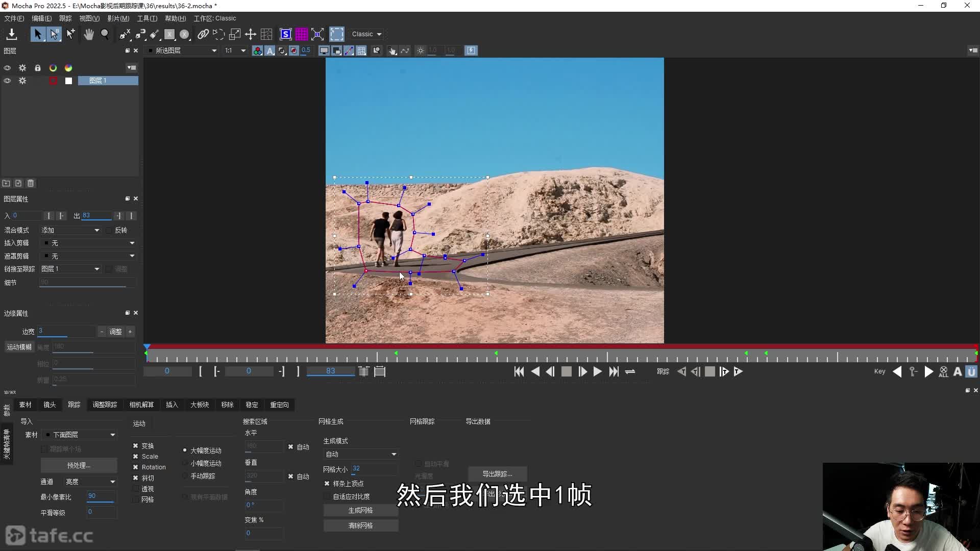980x551 pixels.
Task: Open the 生成模式 自动 dropdown
Action: click(360, 454)
